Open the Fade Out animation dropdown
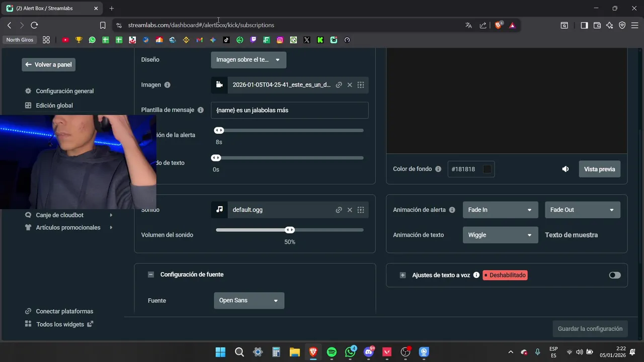This screenshot has height=362, width=644. click(582, 210)
